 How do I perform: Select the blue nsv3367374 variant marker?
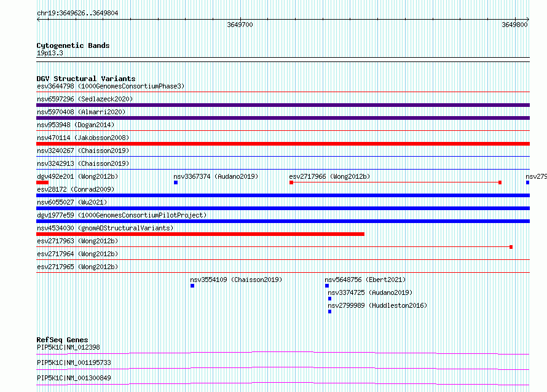(176, 182)
